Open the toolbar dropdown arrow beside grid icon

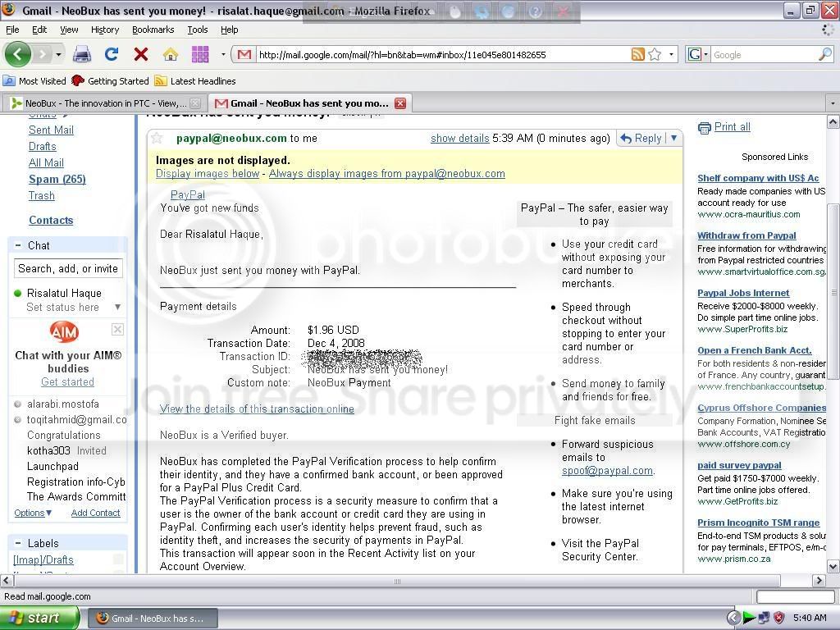[x=223, y=54]
